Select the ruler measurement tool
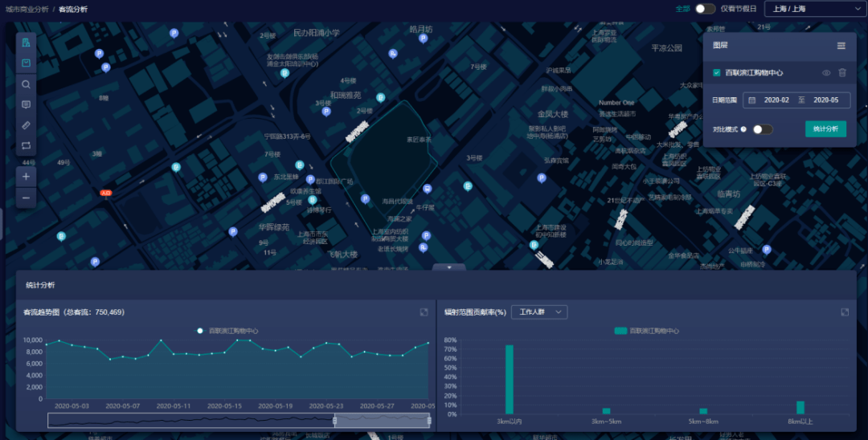The width and height of the screenshot is (868, 440). [26, 125]
